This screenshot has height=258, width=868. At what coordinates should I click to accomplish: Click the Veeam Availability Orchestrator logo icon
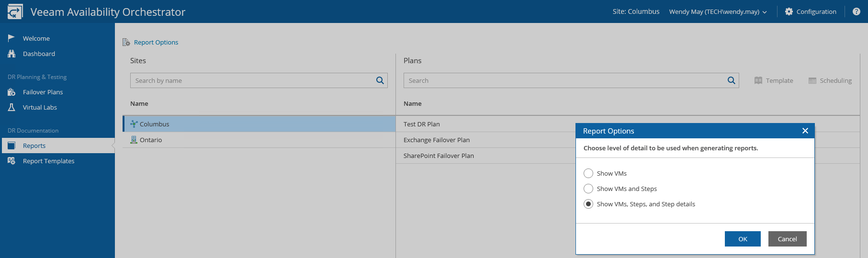(x=15, y=11)
